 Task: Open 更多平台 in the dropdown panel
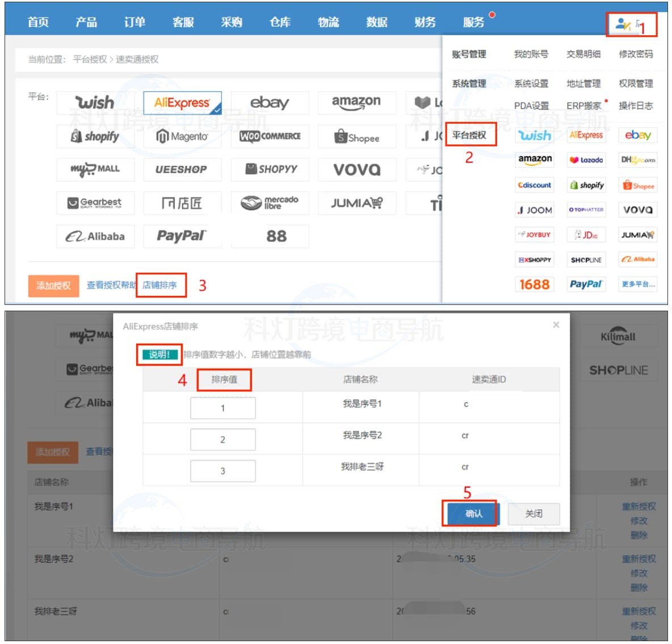click(638, 284)
